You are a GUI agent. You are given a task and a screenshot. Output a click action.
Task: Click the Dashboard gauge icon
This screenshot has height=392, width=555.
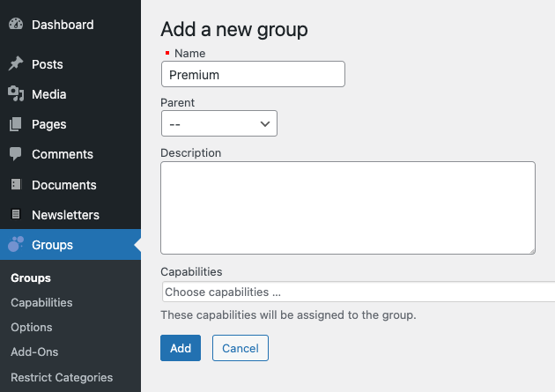tap(16, 25)
